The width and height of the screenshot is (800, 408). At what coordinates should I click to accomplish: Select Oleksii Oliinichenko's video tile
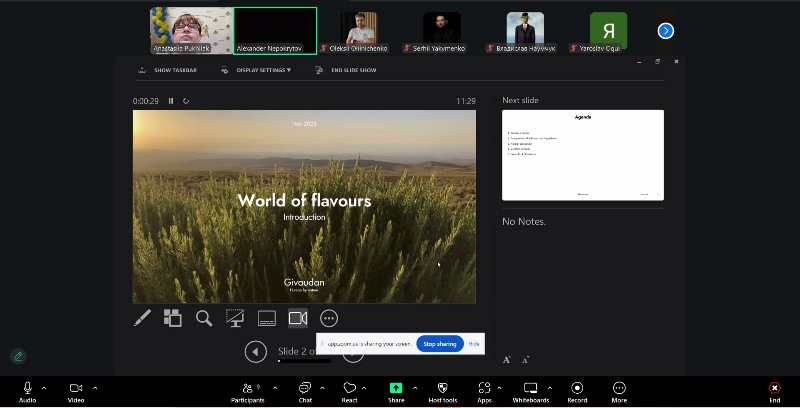tap(359, 31)
